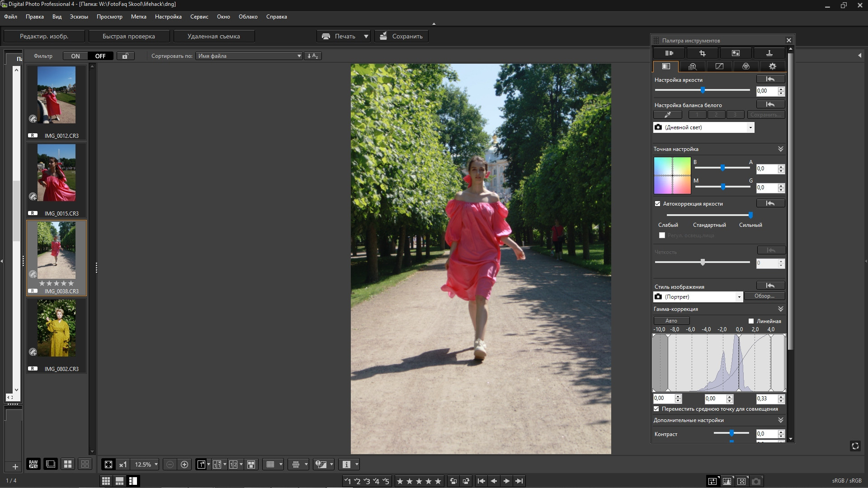The height and width of the screenshot is (488, 868).
Task: Click the Сохранить button in the toolbar
Action: point(401,36)
